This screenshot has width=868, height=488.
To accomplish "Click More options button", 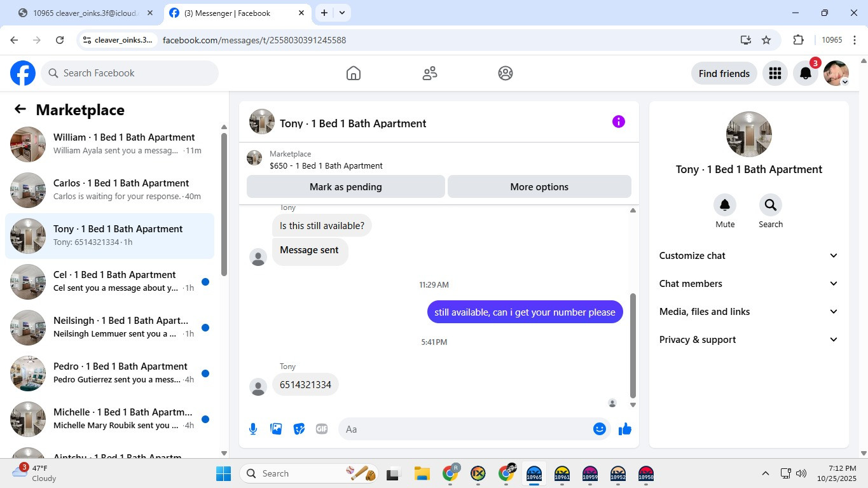I will pyautogui.click(x=539, y=187).
